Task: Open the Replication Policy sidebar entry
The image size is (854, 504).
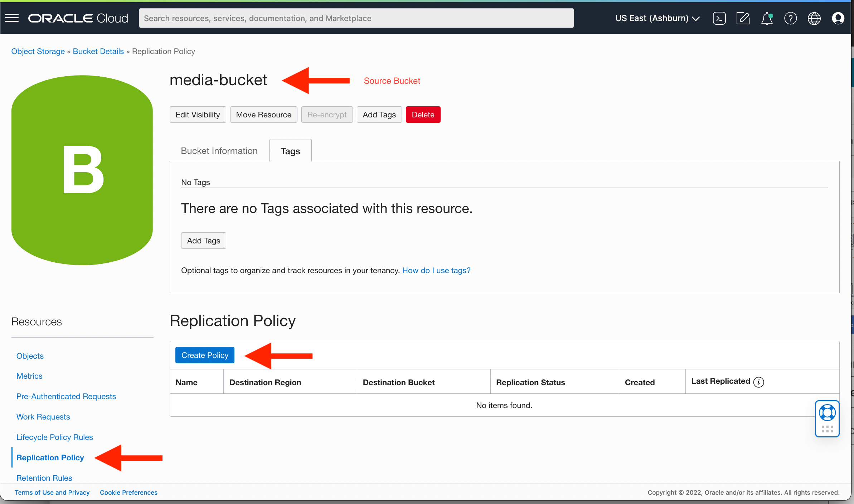Action: (50, 457)
